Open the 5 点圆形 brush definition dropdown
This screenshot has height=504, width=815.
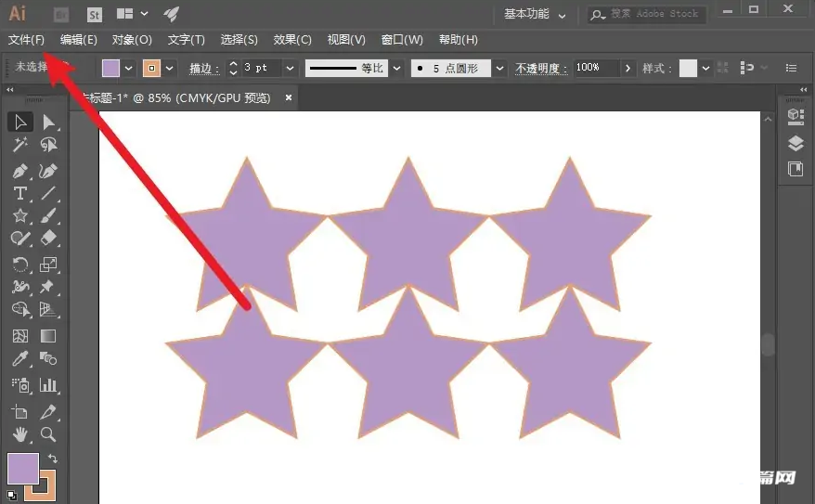tap(500, 69)
